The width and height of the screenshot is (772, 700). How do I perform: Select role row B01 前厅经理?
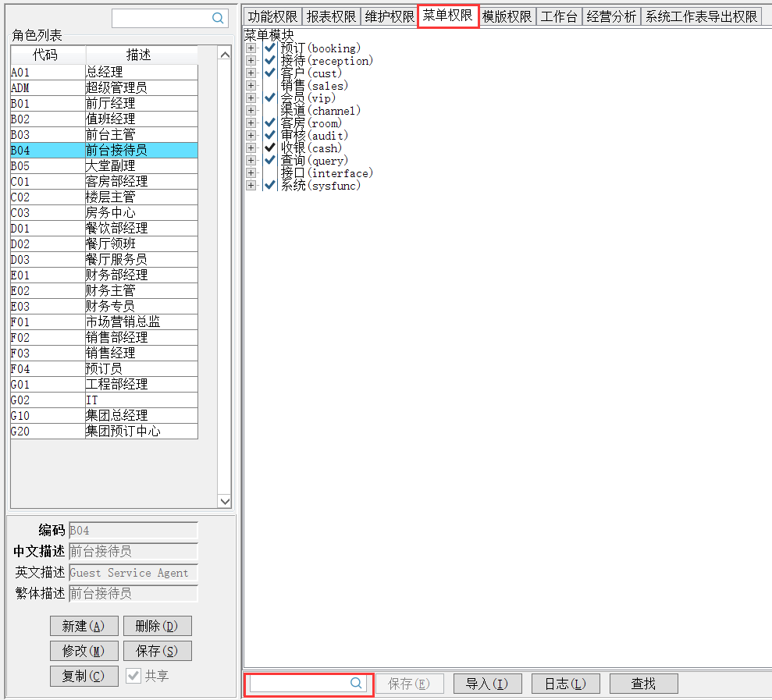[x=105, y=103]
